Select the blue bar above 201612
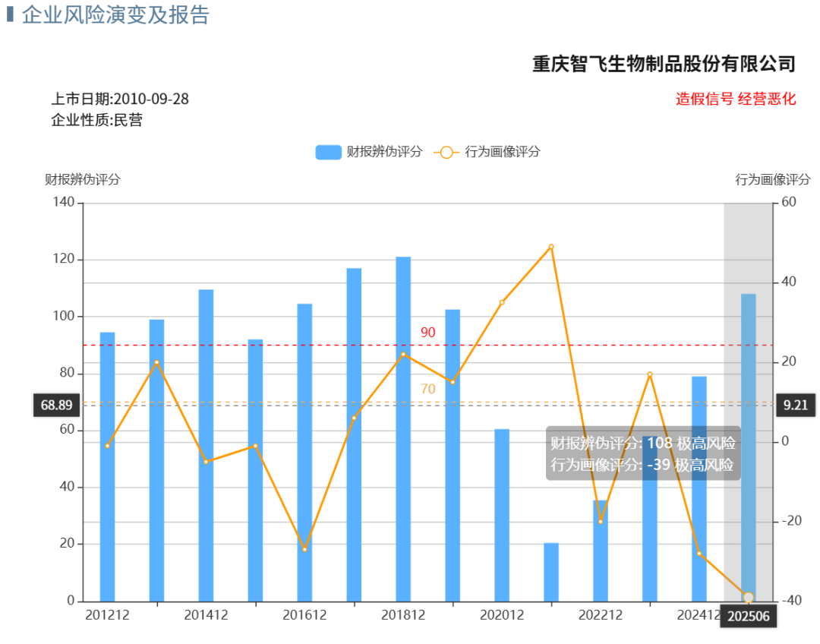 [x=304, y=453]
